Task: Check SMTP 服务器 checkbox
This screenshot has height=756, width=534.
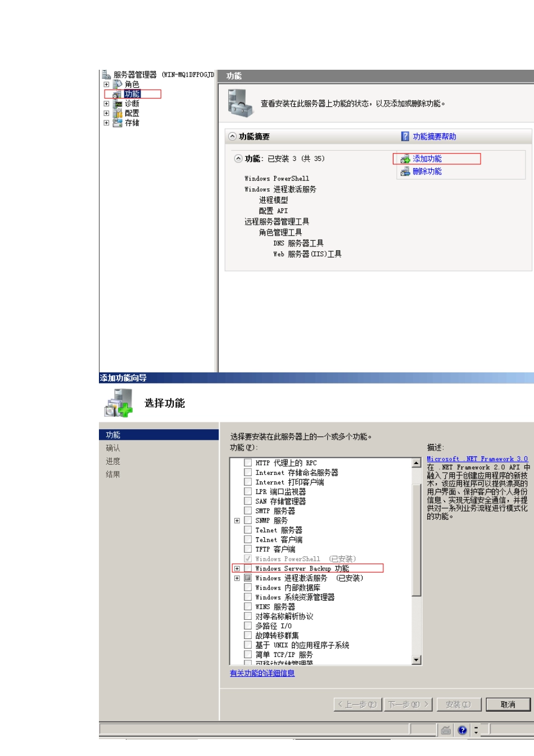Action: point(248,510)
